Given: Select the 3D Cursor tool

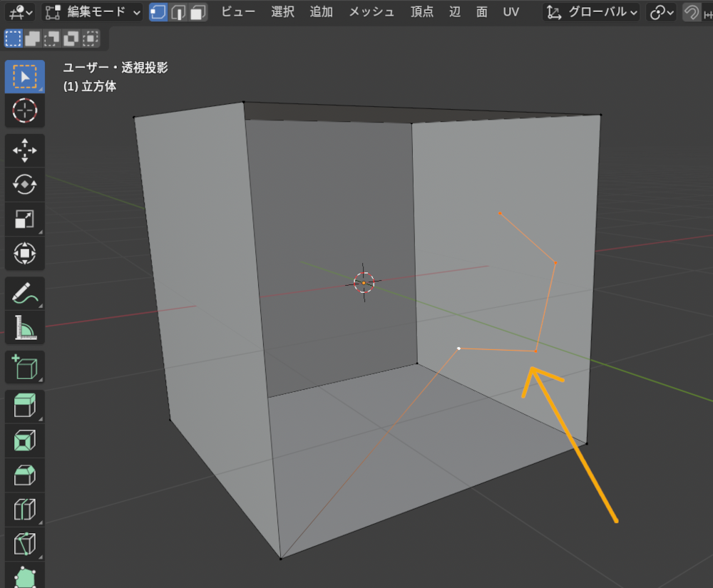Looking at the screenshot, I should [x=25, y=110].
